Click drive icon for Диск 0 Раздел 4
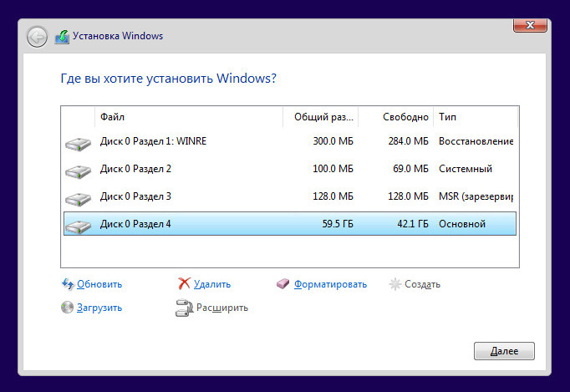 78,227
